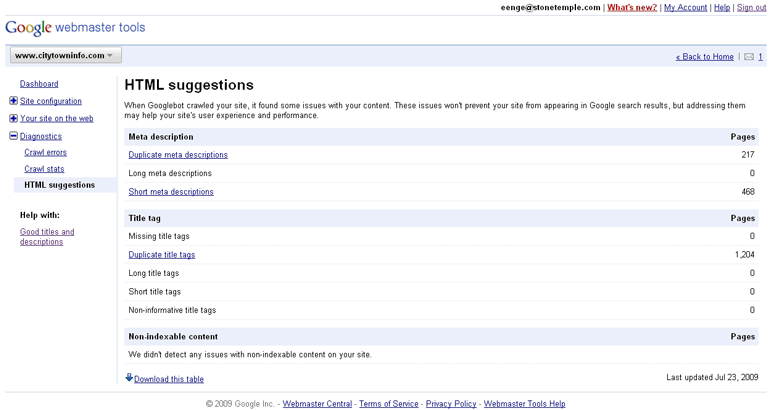Click the download arrow icon
Image resolution: width=770 pixels, height=410 pixels.
[129, 378]
